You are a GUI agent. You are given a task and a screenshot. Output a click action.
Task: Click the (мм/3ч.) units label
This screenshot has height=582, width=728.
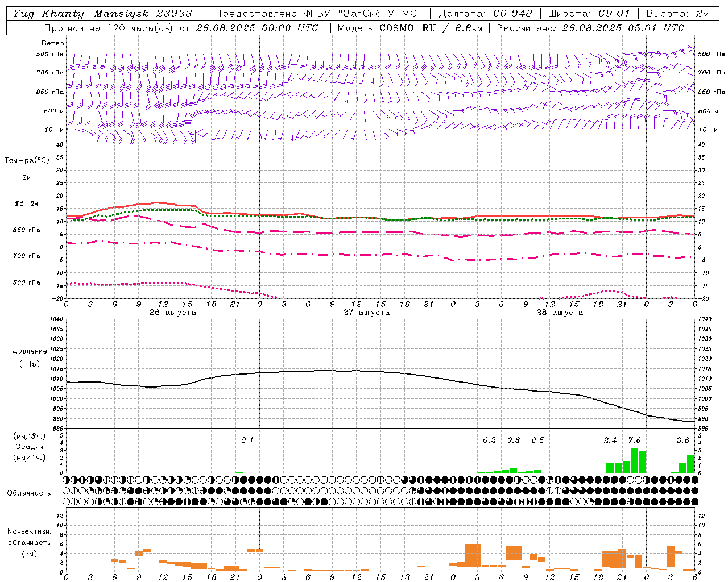click(x=29, y=436)
